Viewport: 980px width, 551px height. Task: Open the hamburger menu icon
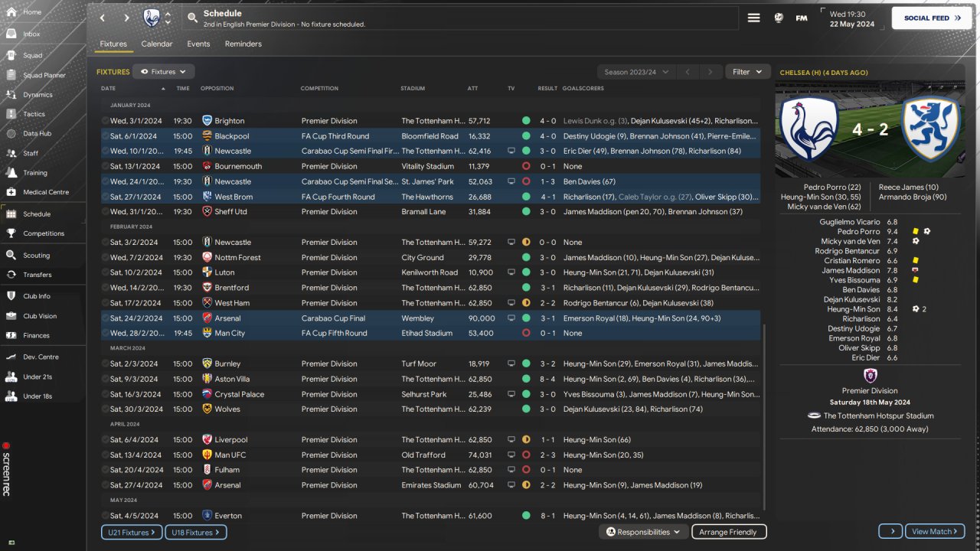tap(754, 18)
